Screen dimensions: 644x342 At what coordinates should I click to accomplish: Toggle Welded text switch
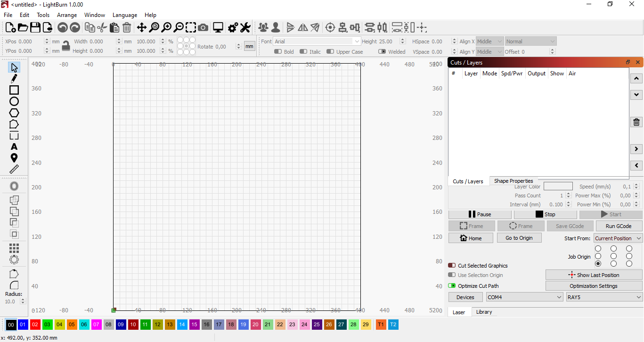[x=382, y=52]
